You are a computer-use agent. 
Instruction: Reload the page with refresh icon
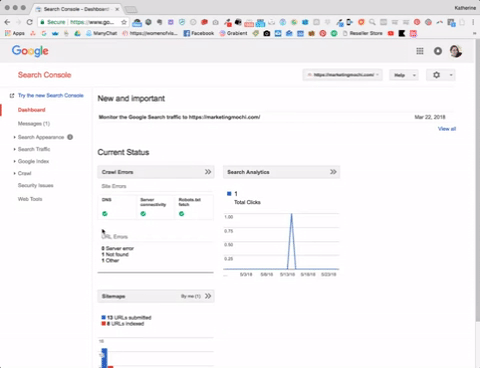pyautogui.click(x=30, y=22)
